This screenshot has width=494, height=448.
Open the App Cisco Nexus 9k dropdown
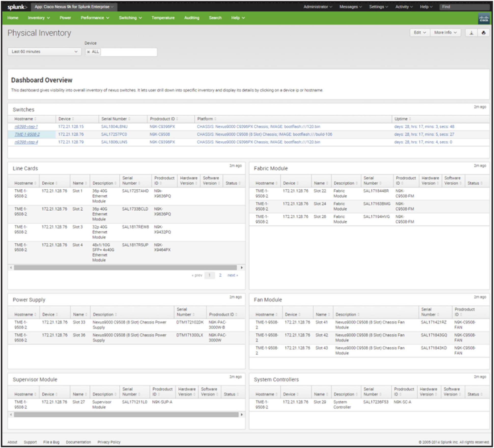[74, 7]
